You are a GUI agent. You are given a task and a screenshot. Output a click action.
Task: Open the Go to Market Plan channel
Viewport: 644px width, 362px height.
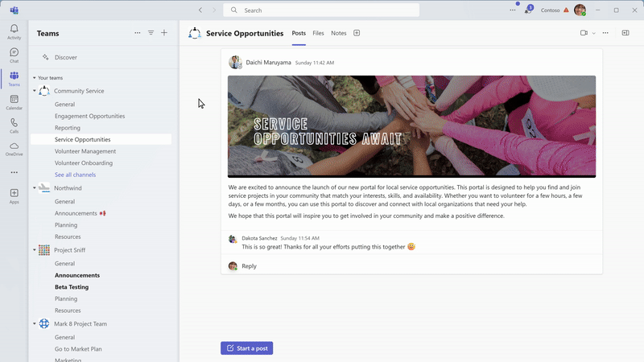click(78, 349)
